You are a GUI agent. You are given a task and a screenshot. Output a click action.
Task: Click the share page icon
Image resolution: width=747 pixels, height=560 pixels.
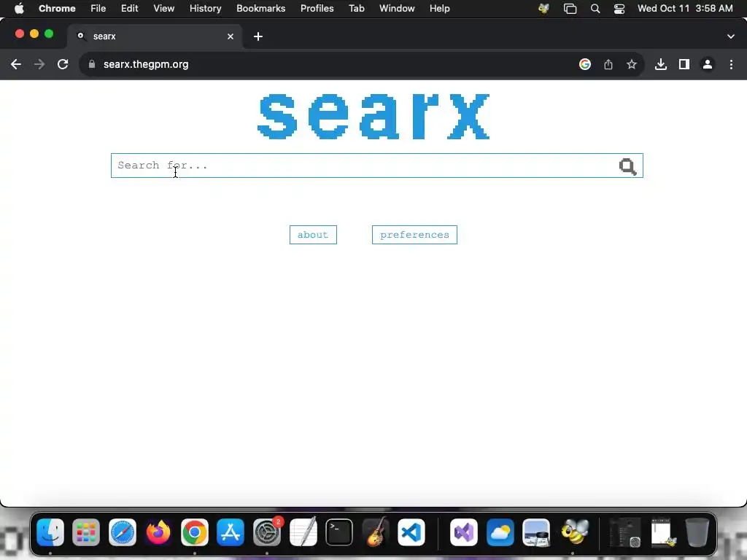(608, 64)
